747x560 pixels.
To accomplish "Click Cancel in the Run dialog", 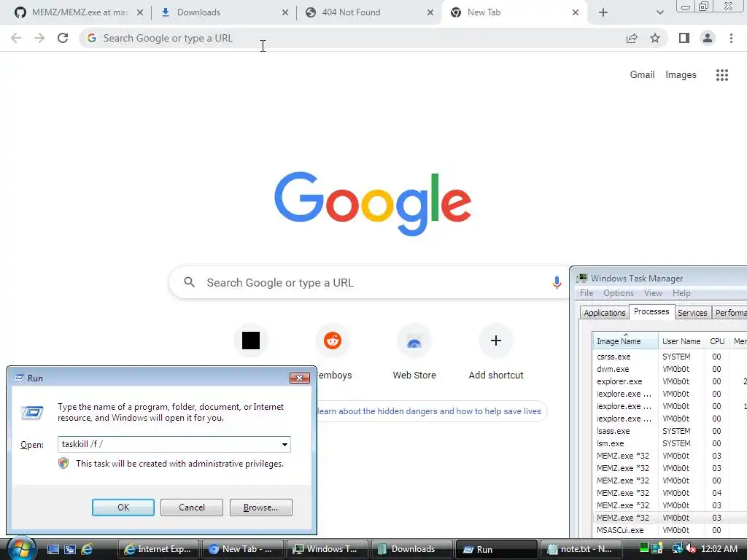I will coord(192,507).
